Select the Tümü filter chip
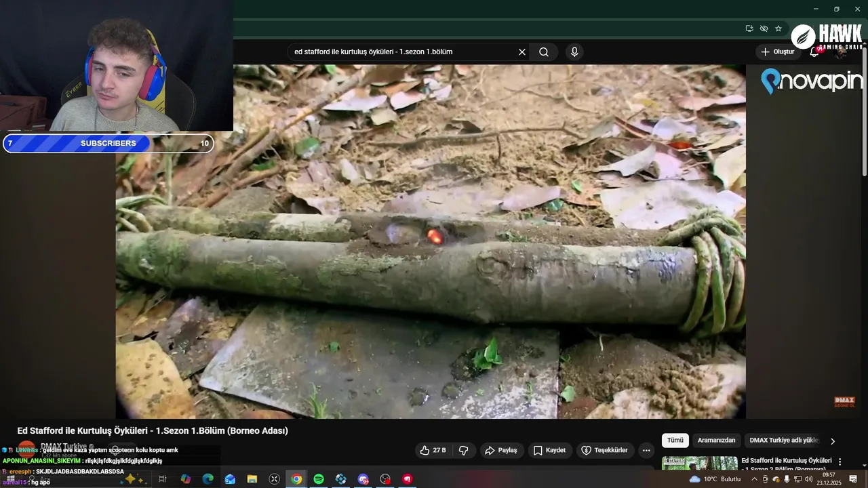The image size is (868, 488). [675, 441]
